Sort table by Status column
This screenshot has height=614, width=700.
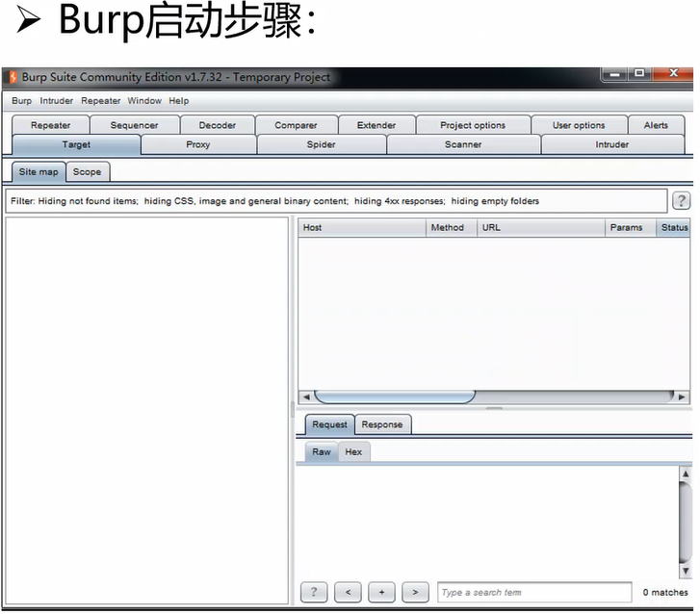[x=673, y=227]
